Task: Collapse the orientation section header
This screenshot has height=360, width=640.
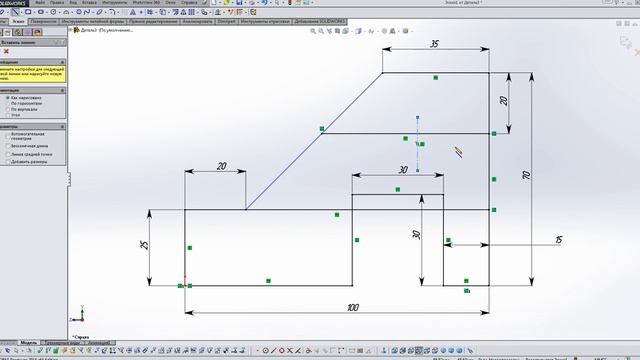Action: click(62, 90)
